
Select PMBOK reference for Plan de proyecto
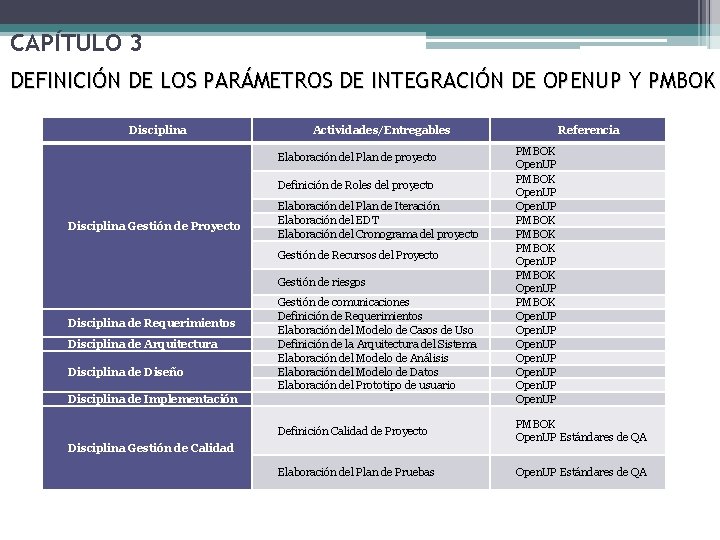535,151
